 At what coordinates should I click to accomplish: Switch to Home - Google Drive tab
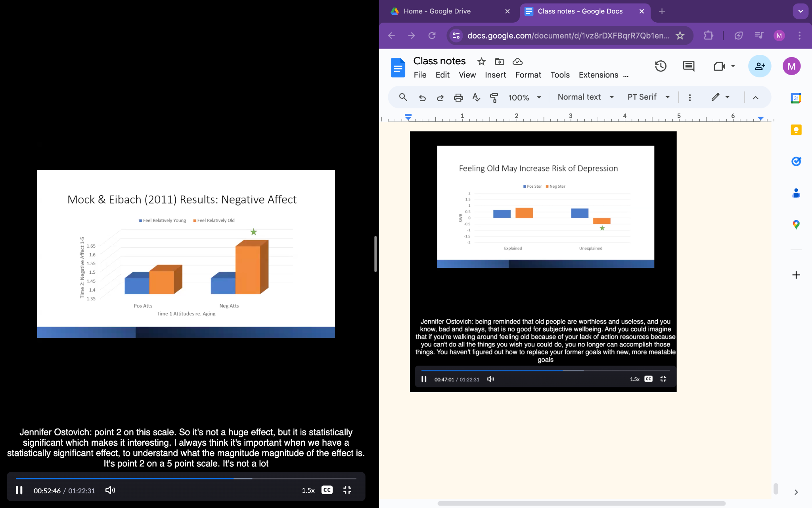[x=437, y=11]
